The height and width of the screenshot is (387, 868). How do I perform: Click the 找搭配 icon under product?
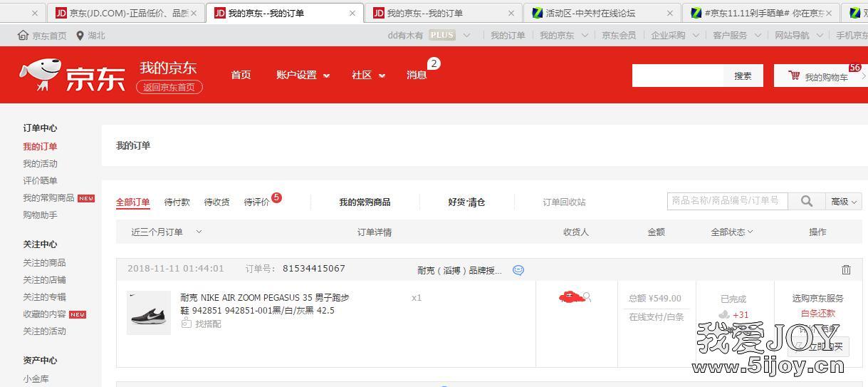[x=186, y=324]
